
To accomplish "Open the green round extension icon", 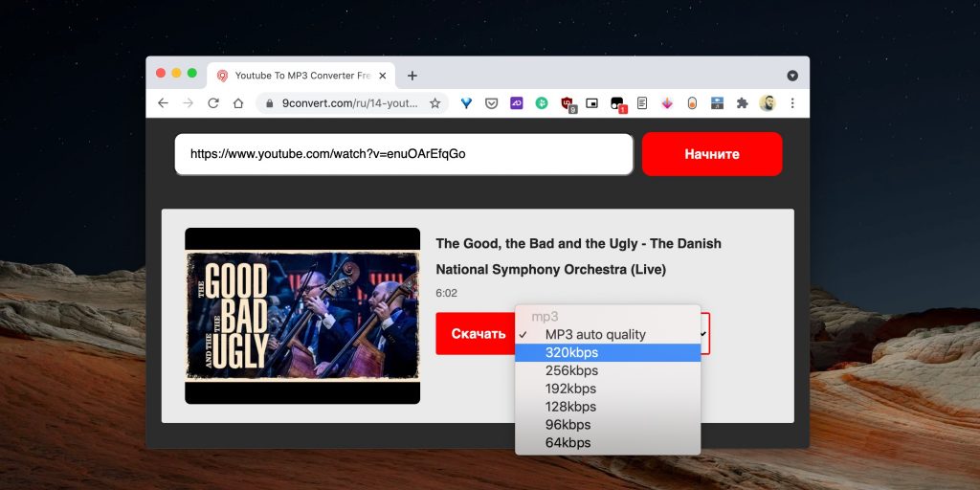I will tap(542, 103).
